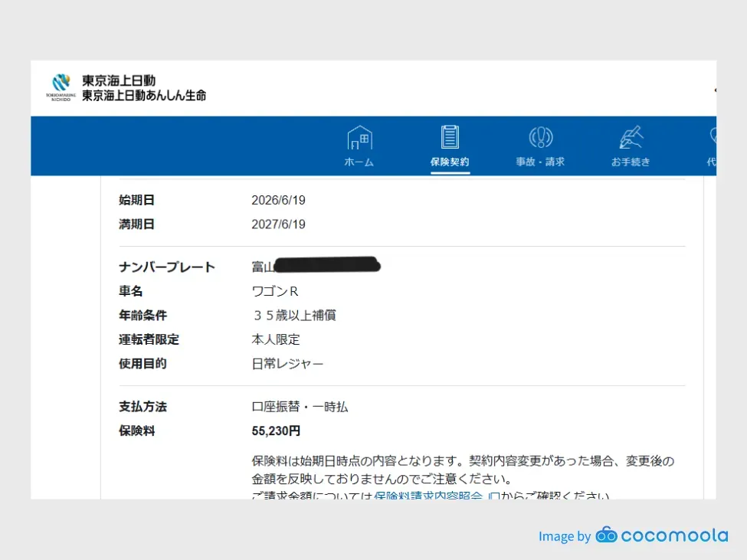
Task: Click the note beginning 保険料は始期日時点
Action: click(463, 470)
